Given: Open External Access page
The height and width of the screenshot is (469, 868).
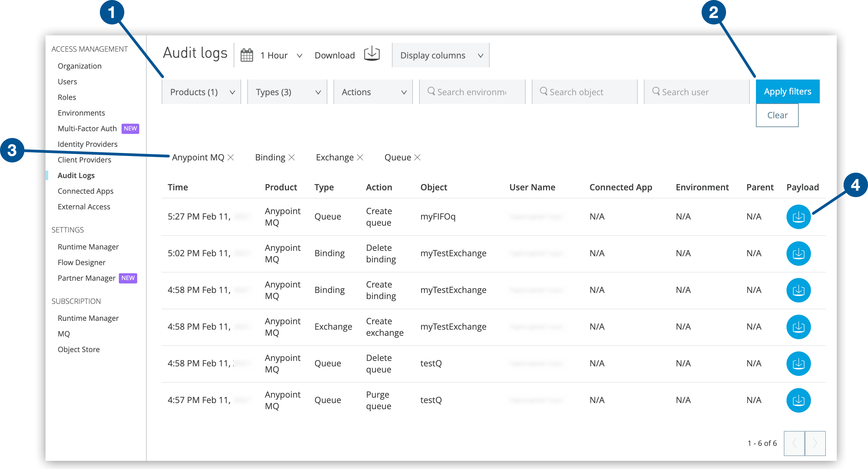Looking at the screenshot, I should (x=84, y=207).
